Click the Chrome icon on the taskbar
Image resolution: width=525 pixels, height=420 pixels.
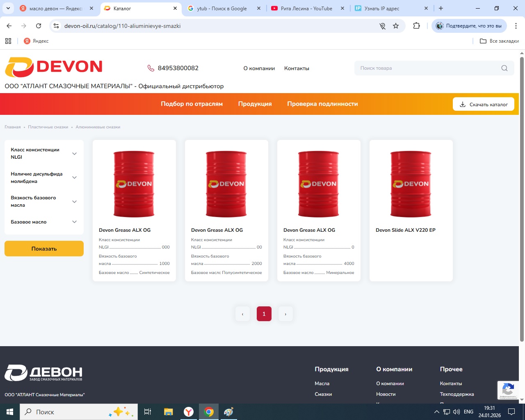click(x=209, y=412)
